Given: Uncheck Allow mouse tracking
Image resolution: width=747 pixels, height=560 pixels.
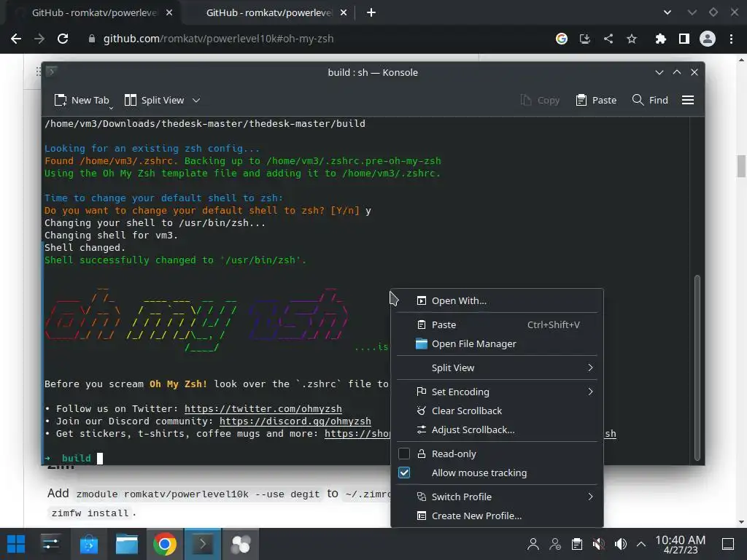Looking at the screenshot, I should point(404,472).
